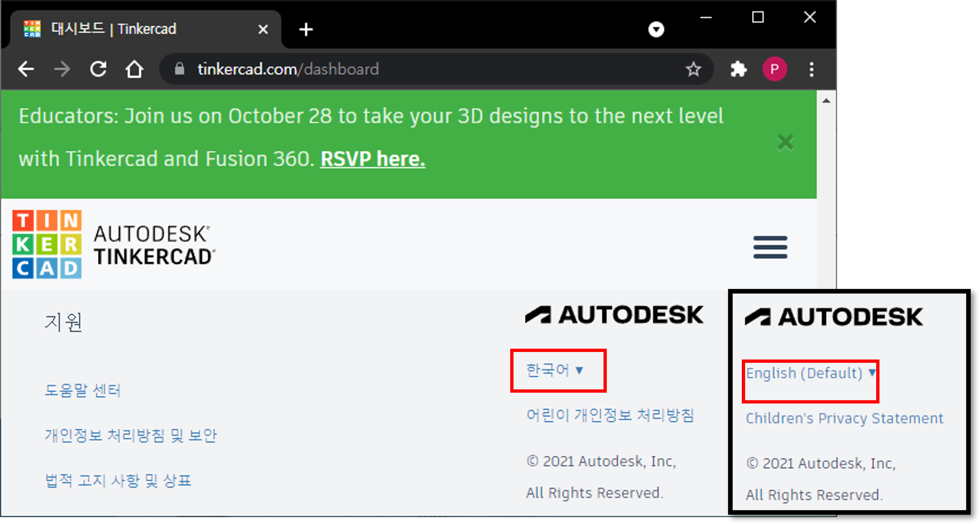Expand the English (Default) language dropdown
Screen dimensions: 980x524
[810, 373]
